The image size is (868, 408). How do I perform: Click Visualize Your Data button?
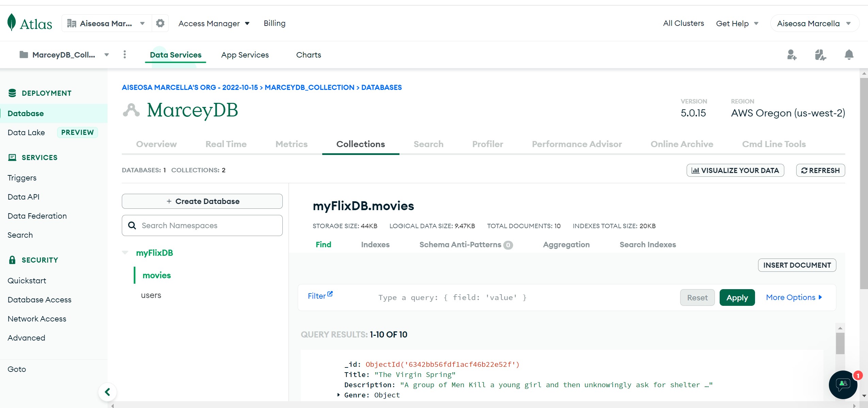click(735, 170)
